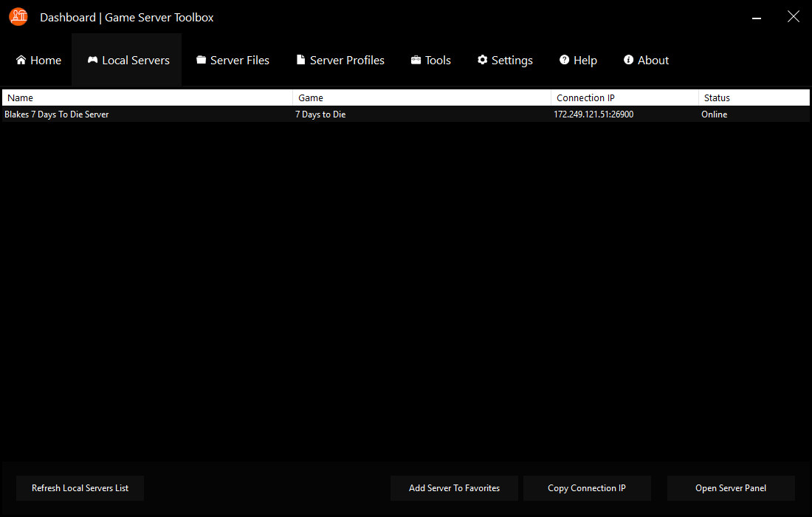Click Copy Connection IP
The height and width of the screenshot is (517, 812).
coord(587,488)
